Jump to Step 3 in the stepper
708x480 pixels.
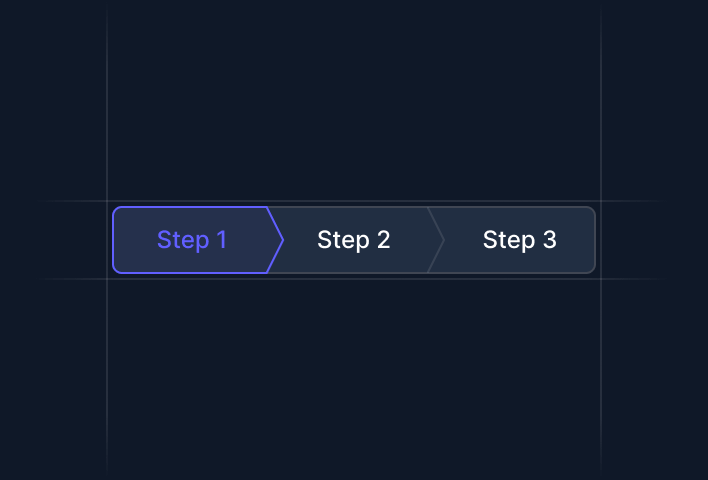click(519, 240)
